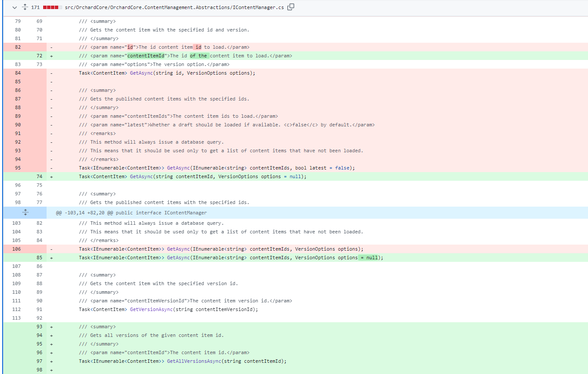The image size is (588, 374).
Task: Select old line number 109
Action: 16,283
